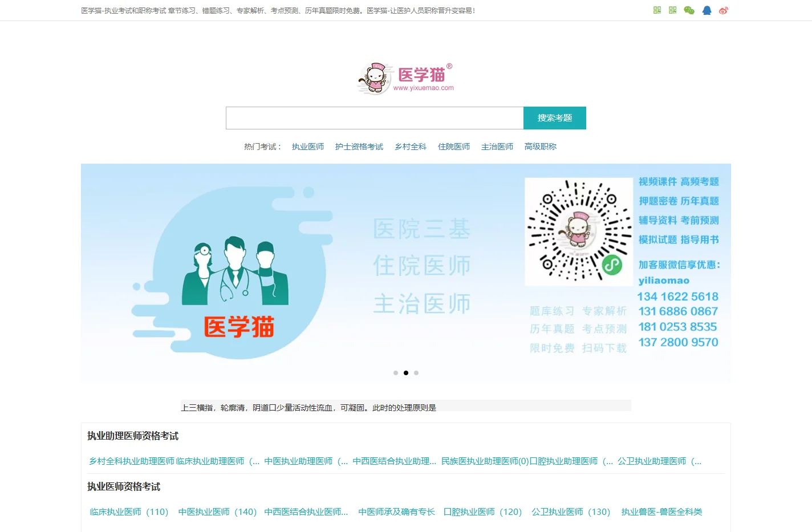Viewport: 812px width, 532px height.
Task: Click the 执业助理医师资格考试 heading
Action: [x=133, y=436]
